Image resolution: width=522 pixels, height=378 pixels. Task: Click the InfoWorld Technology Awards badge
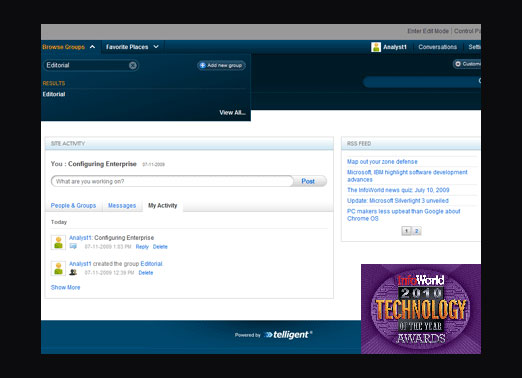(421, 309)
